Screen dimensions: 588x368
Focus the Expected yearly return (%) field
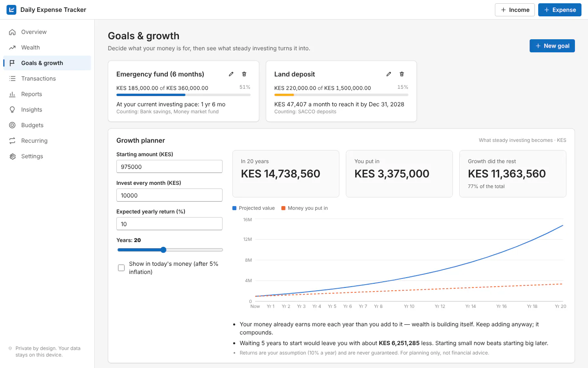point(169,224)
